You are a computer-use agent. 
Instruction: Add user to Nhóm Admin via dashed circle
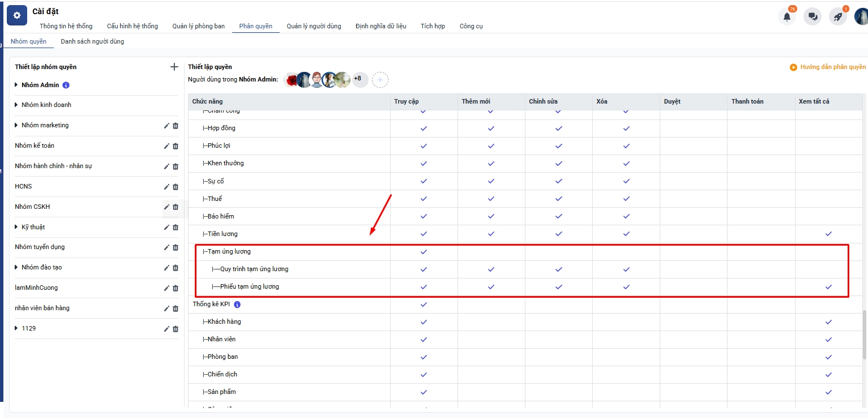point(380,80)
